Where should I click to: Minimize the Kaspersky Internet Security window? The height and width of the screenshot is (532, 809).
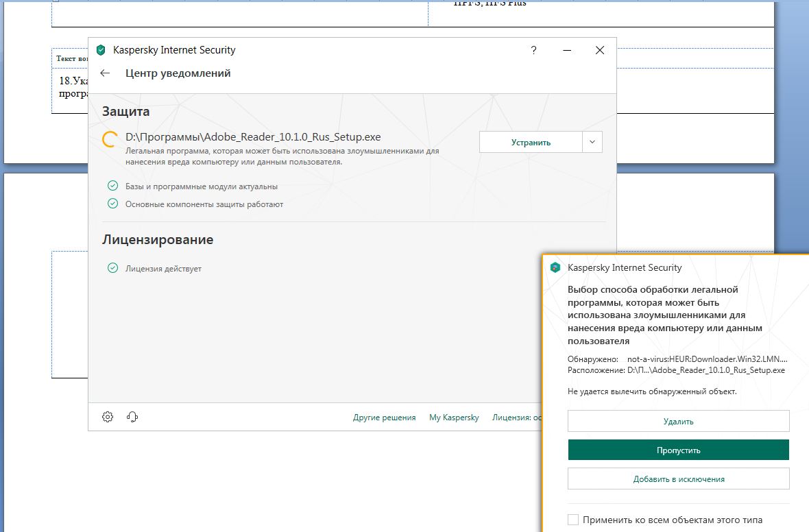click(x=567, y=50)
